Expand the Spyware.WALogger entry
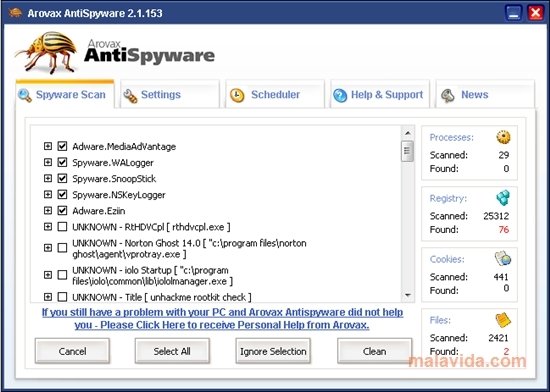 pos(48,162)
